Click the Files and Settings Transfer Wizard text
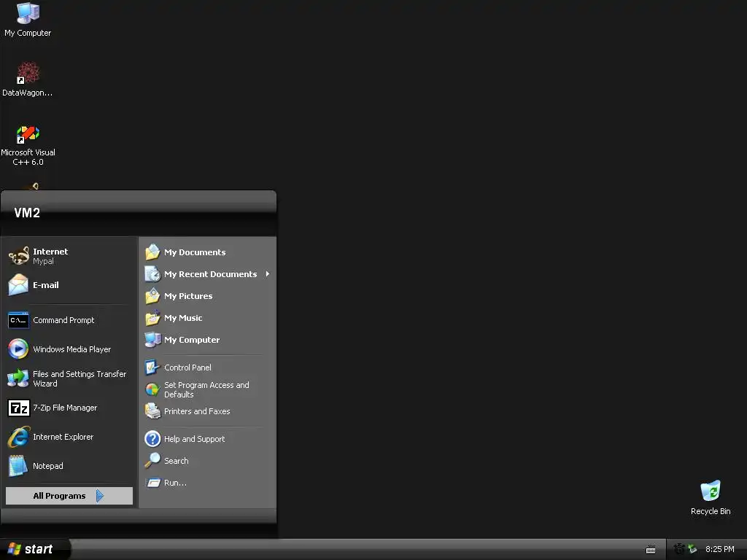This screenshot has height=560, width=747. point(80,378)
